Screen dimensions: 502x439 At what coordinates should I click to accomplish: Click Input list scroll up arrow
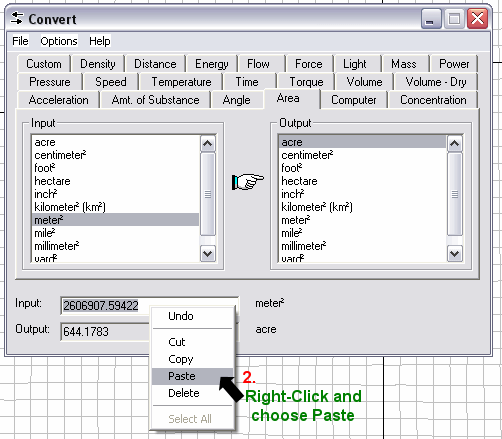[x=208, y=144]
